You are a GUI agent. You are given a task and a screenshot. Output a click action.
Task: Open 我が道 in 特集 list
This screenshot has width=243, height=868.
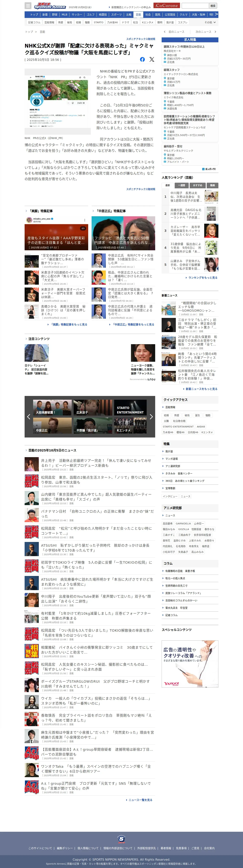point(169,451)
